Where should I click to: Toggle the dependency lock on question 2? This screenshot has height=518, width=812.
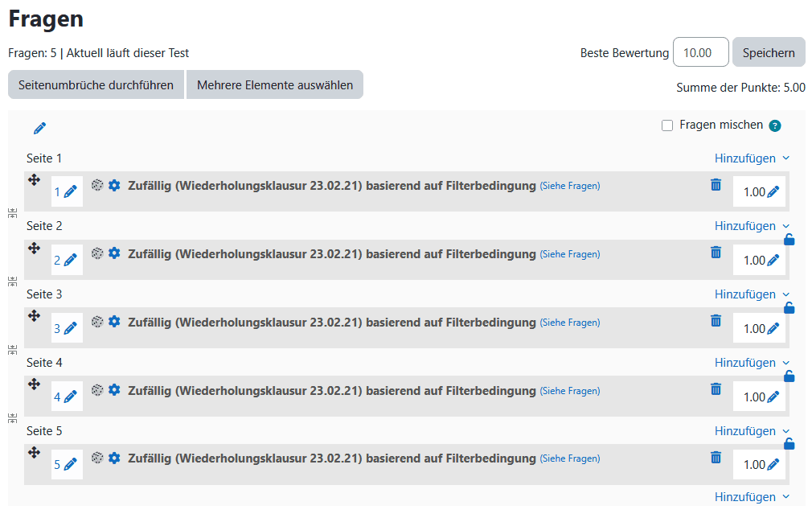tap(789, 240)
